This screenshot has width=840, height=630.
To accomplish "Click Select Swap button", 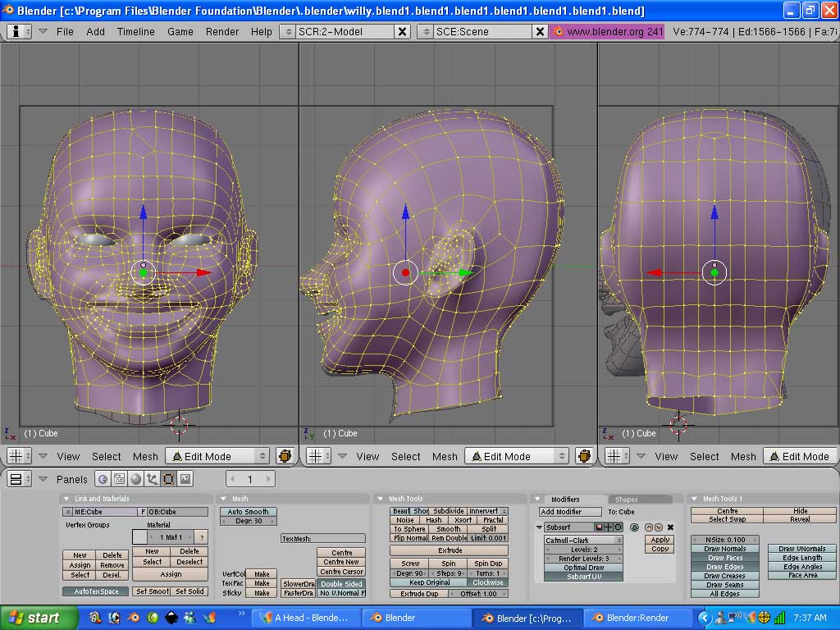I will coord(727,519).
